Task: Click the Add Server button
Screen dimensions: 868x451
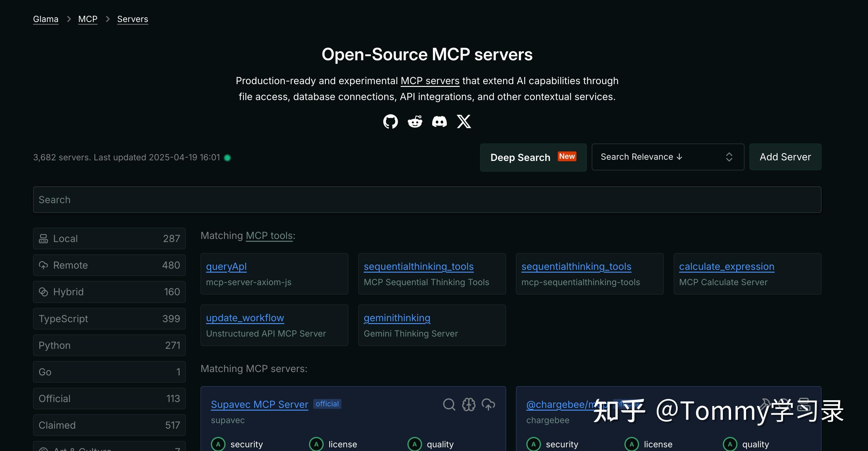Action: pyautogui.click(x=785, y=157)
